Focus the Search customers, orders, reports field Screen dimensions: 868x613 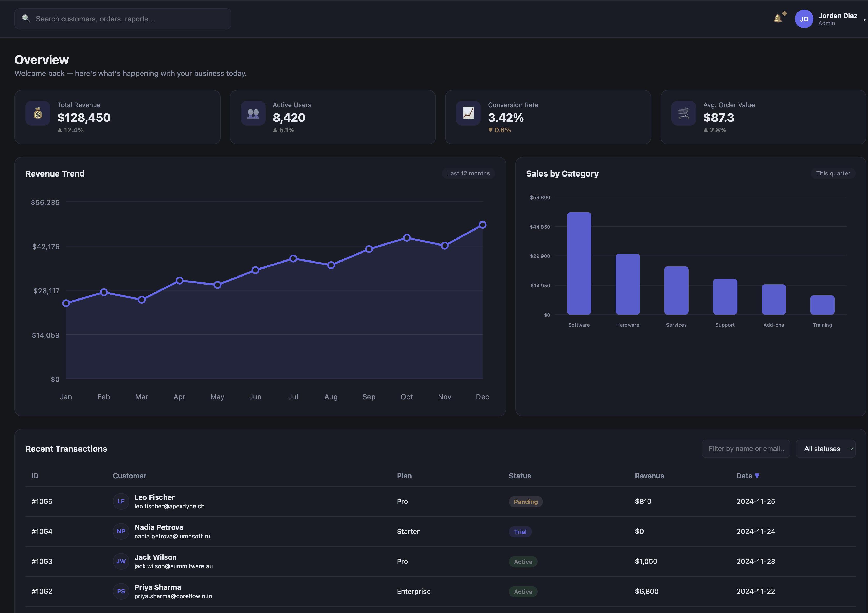(x=123, y=19)
